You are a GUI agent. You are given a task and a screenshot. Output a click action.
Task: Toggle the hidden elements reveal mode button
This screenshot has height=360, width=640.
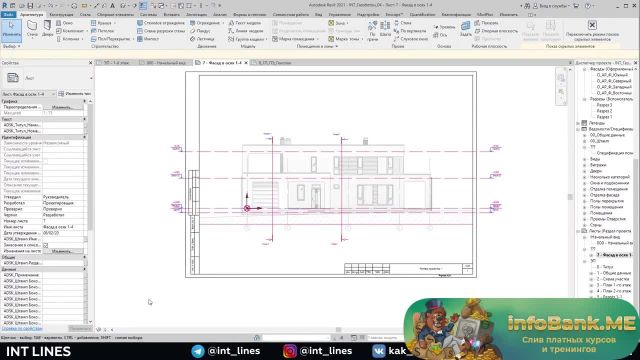click(592, 25)
